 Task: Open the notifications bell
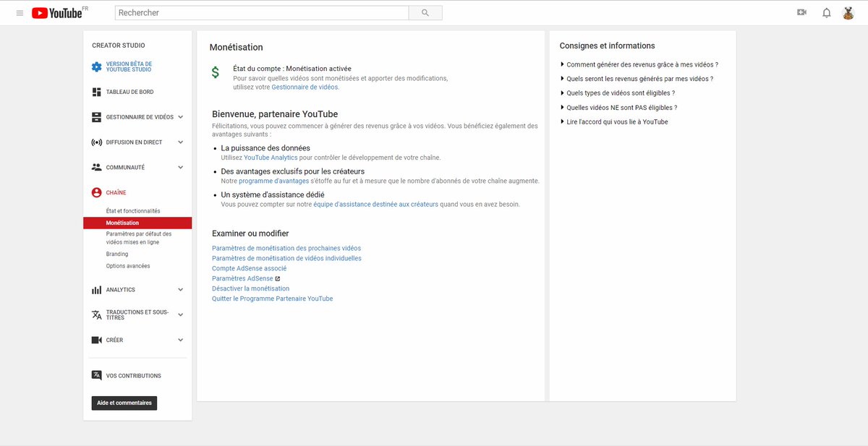(x=826, y=13)
